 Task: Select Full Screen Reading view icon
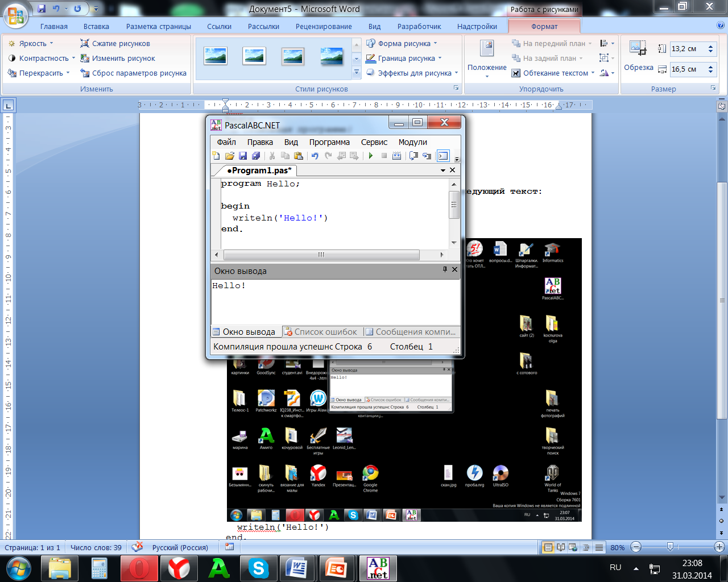[561, 547]
